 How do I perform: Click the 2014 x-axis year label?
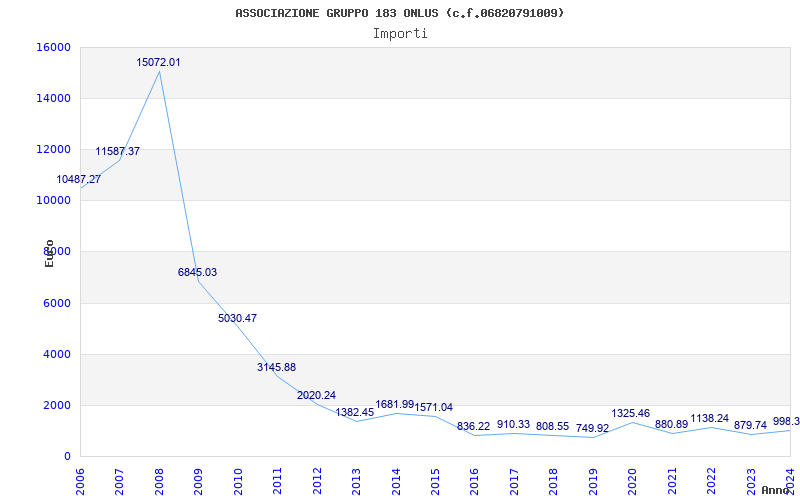[x=396, y=481]
